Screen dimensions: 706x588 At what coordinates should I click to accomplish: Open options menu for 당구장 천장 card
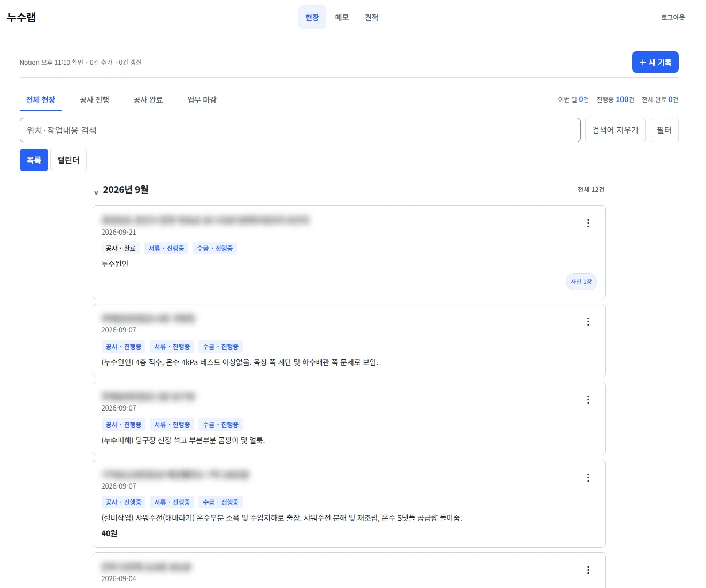click(x=588, y=400)
